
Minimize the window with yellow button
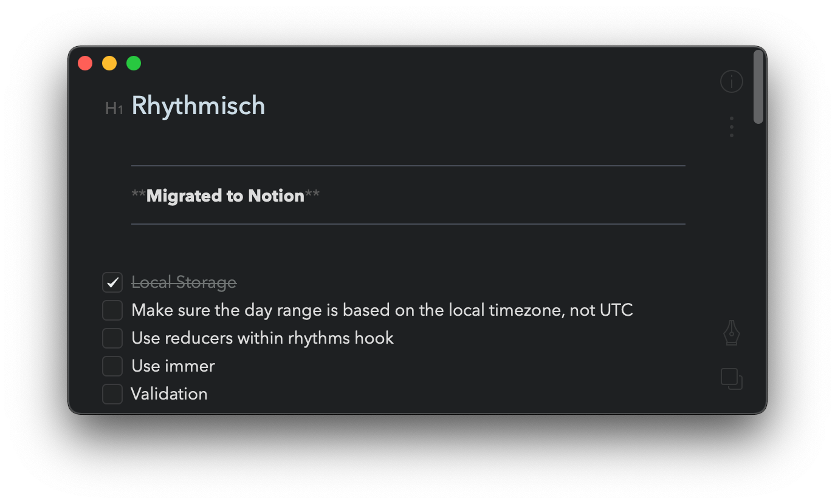point(109,63)
